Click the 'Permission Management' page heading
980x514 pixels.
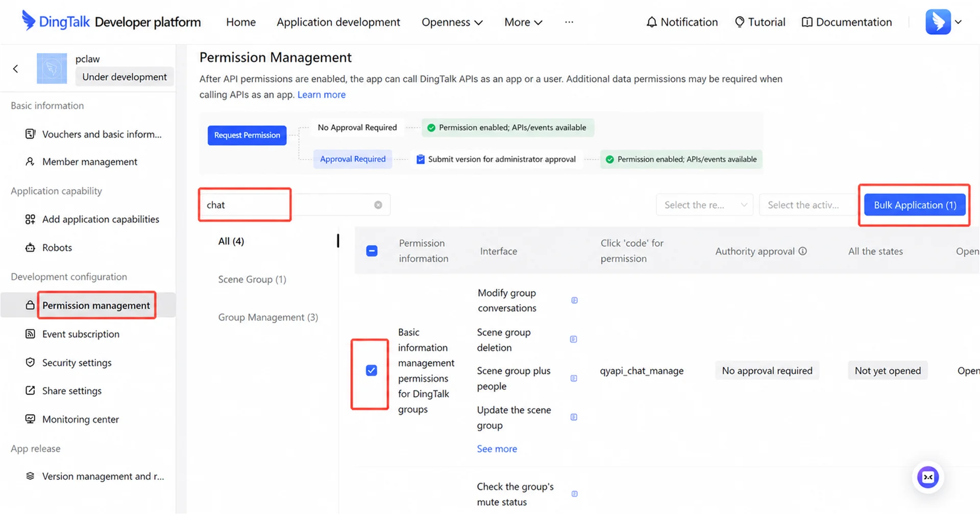coord(275,58)
